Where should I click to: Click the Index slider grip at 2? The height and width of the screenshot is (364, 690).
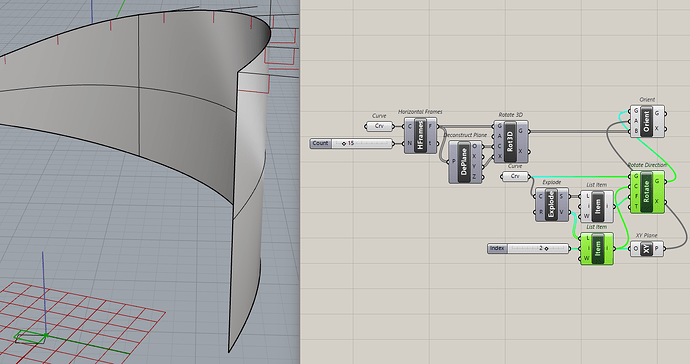[547, 249]
